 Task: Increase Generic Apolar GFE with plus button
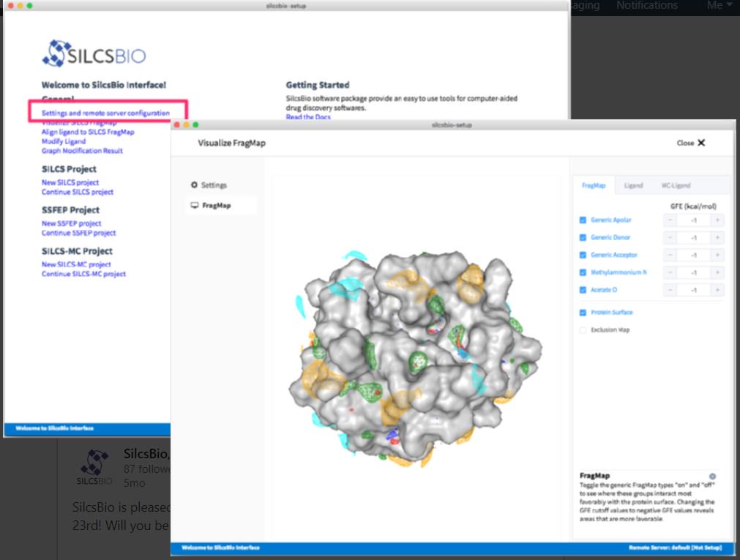point(717,220)
